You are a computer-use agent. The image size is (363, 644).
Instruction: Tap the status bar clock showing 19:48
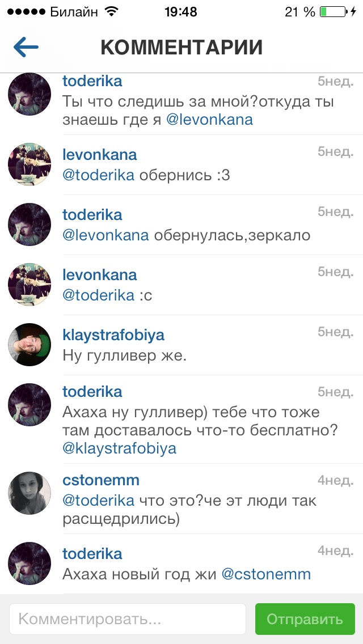click(181, 12)
